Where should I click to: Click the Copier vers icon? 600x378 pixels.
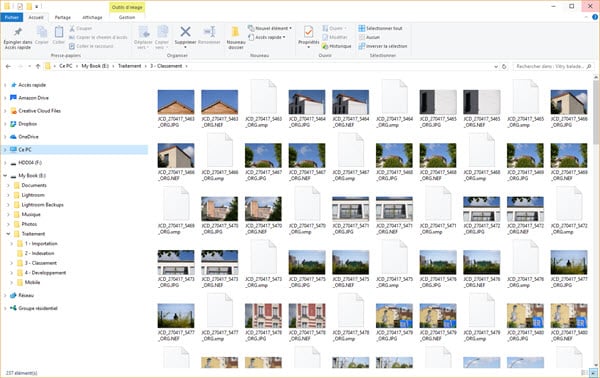(162, 32)
